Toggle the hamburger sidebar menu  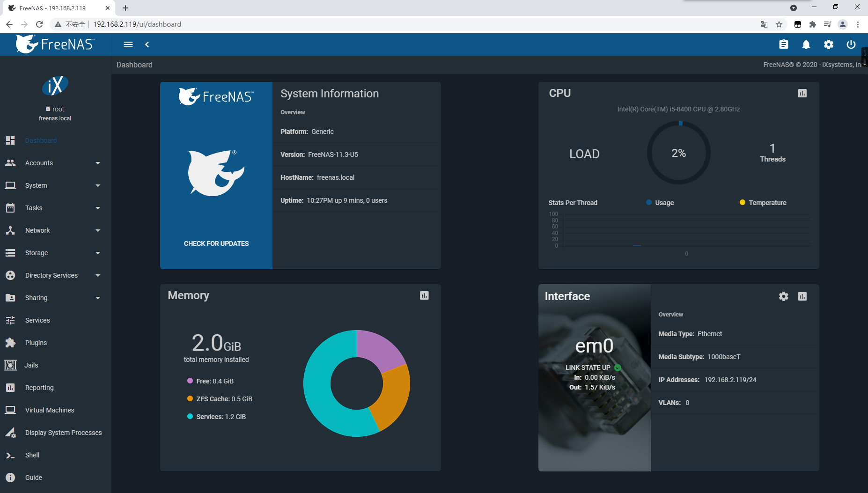click(128, 44)
